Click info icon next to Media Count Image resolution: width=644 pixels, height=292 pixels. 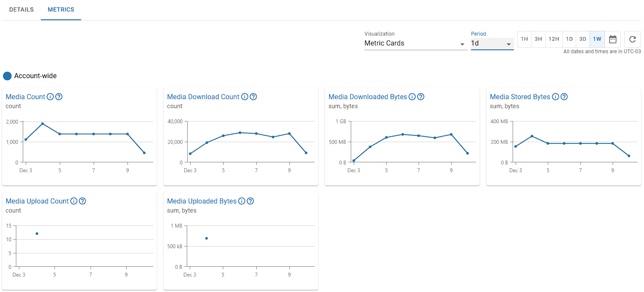(x=50, y=97)
